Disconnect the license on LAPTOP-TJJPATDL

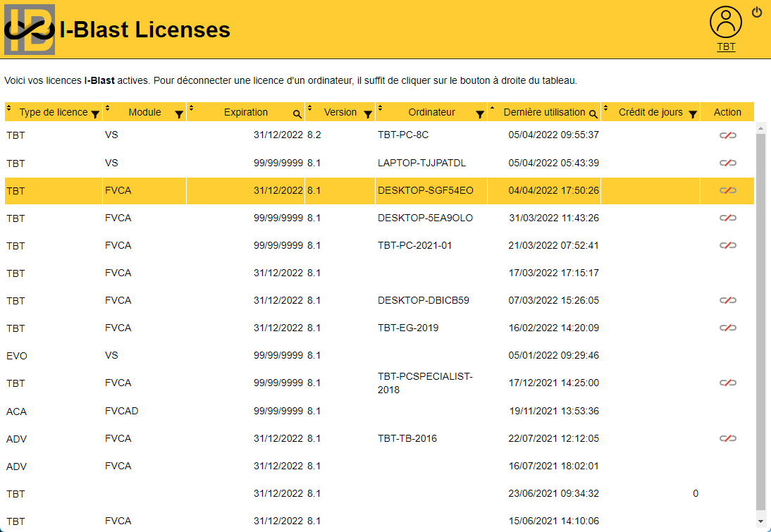[727, 163]
